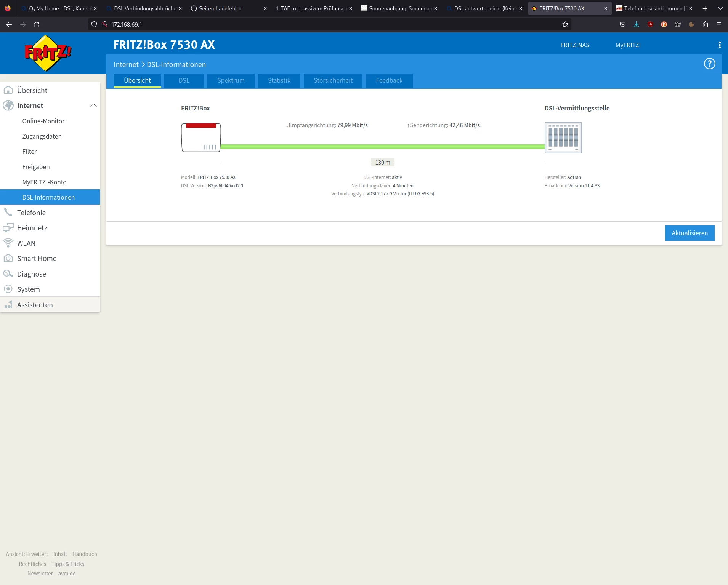Open the Firefox hamburger menu
Viewport: 728px width, 585px height.
point(719,24)
